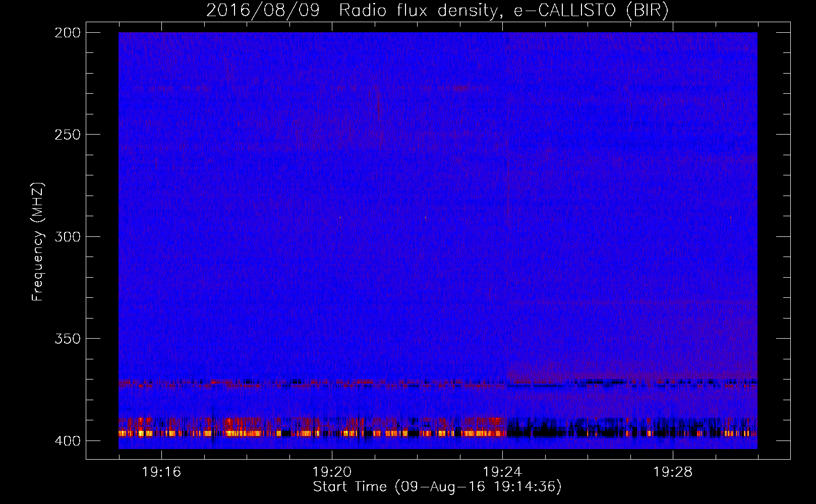Click the 19:20 time tick label
This screenshot has height=504, width=816.
point(332,472)
